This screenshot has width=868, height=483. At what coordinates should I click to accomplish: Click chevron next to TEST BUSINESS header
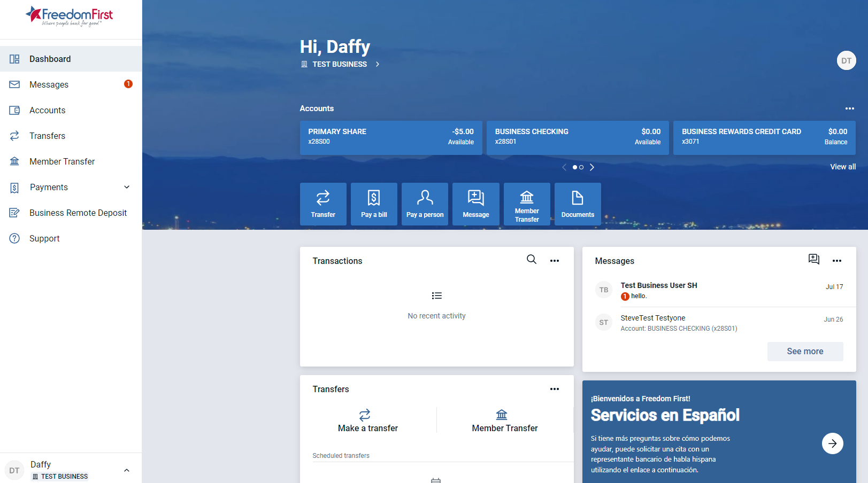(x=378, y=64)
